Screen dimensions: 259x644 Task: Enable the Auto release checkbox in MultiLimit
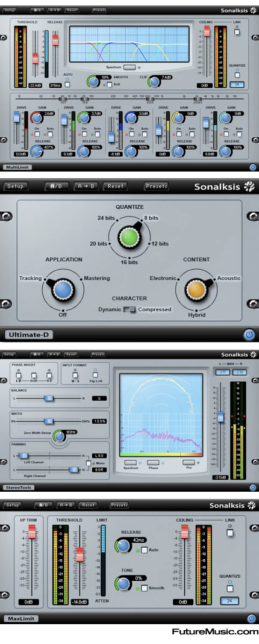pos(67,85)
